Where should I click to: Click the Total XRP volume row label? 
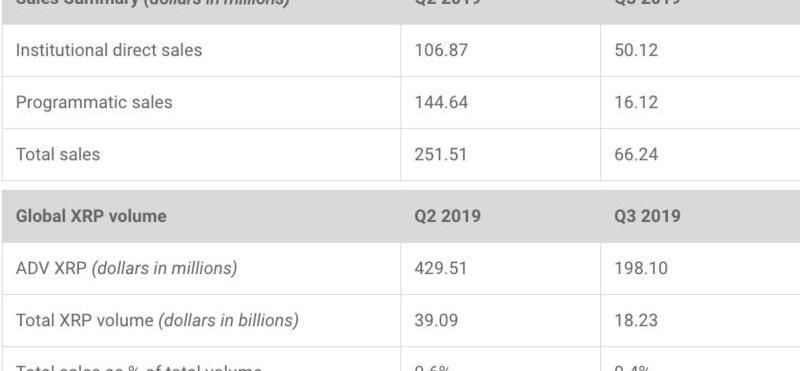(x=157, y=320)
